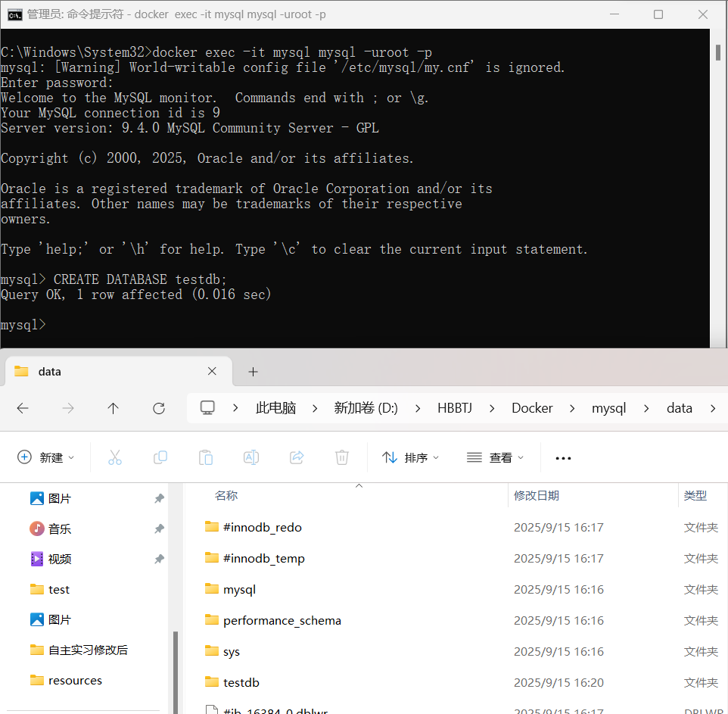Go up one folder level
The image size is (728, 714).
114,408
